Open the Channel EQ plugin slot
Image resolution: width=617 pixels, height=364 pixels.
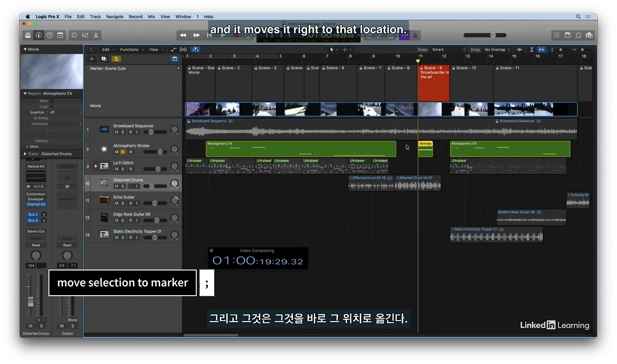[x=36, y=204]
